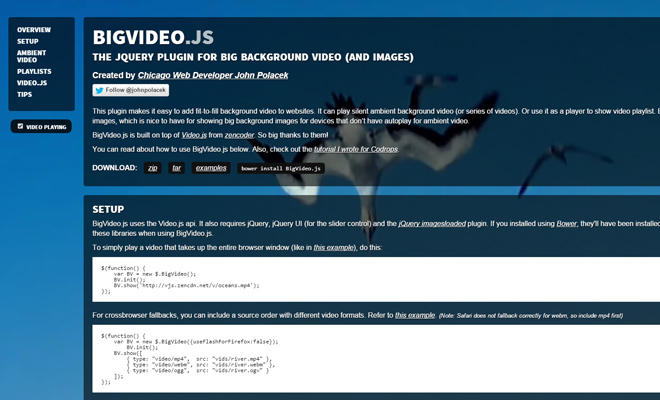
Task: Open Chicago Web Developer John Polacek link
Action: 213,75
